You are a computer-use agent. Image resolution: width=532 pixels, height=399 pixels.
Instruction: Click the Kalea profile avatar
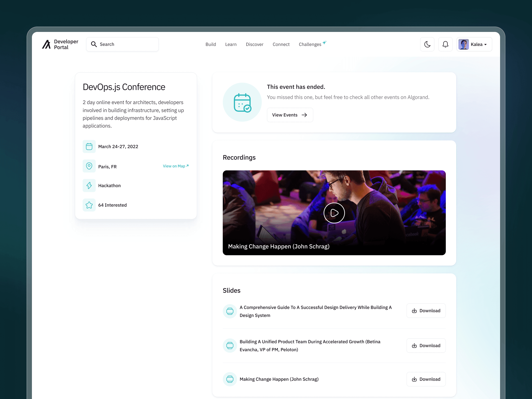click(x=464, y=44)
